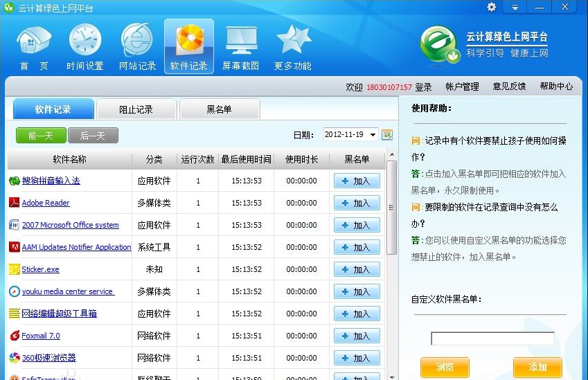Open youku media center service link
The image size is (588, 380).
[68, 291]
